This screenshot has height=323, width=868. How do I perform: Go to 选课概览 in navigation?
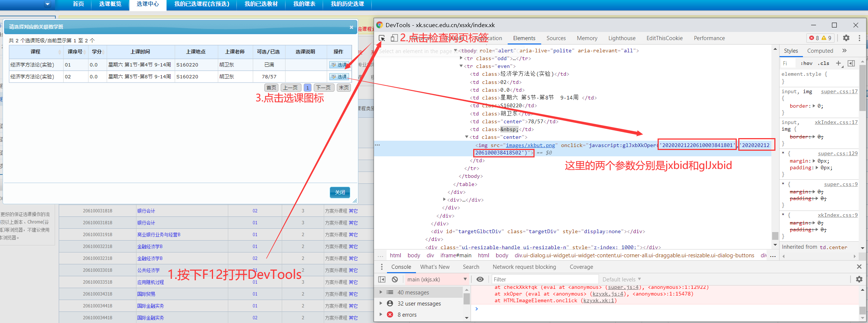(110, 4)
